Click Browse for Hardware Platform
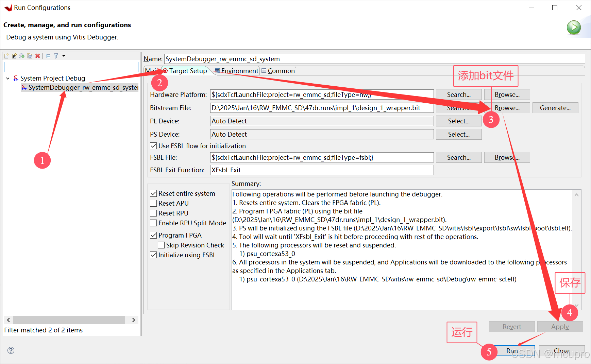 tap(507, 94)
